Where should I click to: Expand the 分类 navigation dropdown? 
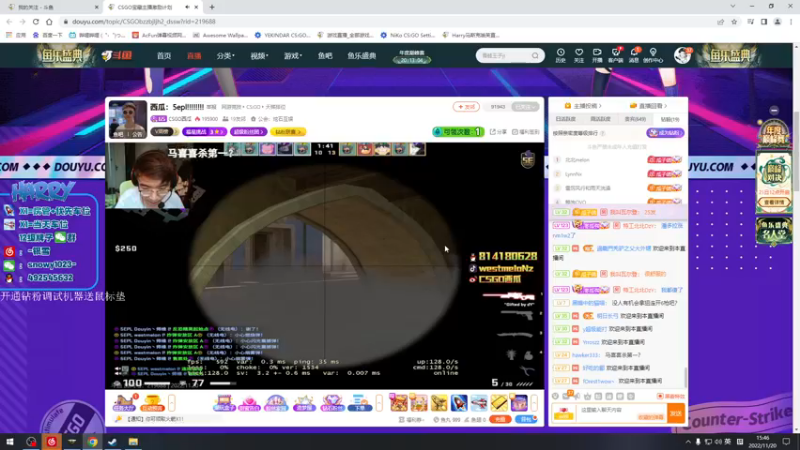tap(225, 56)
